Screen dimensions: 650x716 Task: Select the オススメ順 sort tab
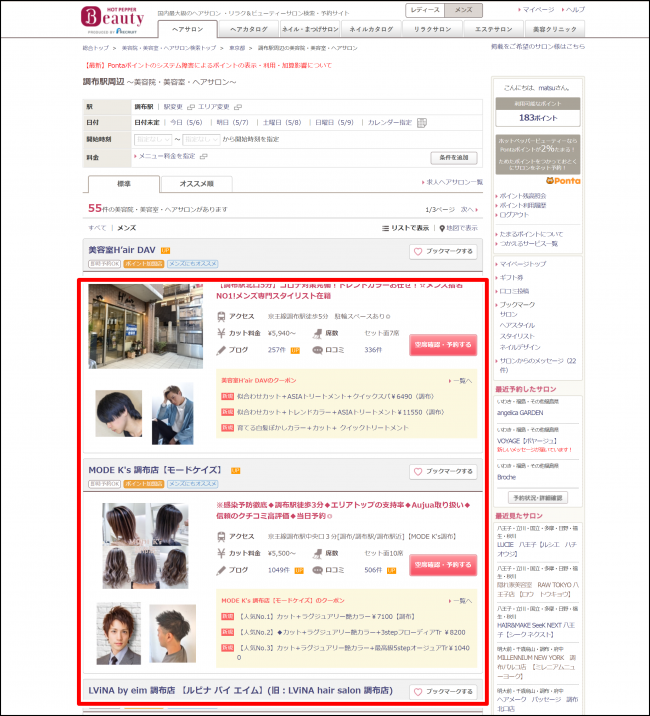click(196, 184)
